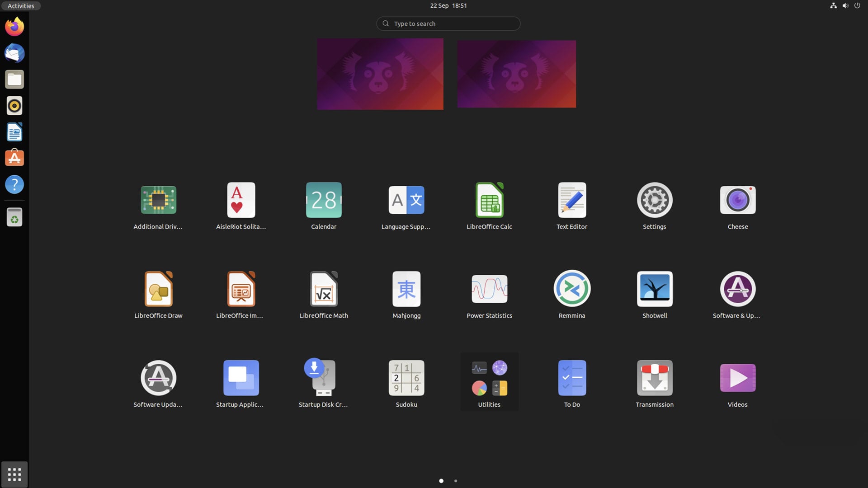Launch Power Statistics
This screenshot has height=488, width=868.
[x=489, y=288]
